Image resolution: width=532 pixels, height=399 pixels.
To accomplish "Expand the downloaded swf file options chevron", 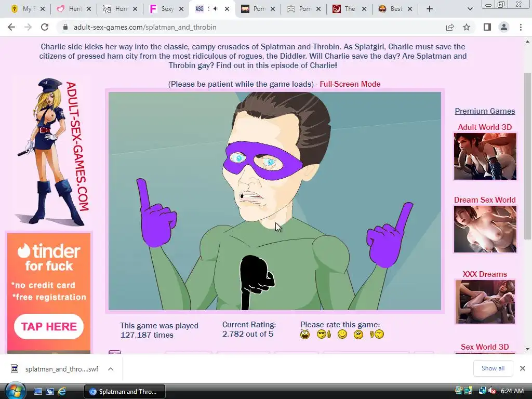I will [x=111, y=369].
